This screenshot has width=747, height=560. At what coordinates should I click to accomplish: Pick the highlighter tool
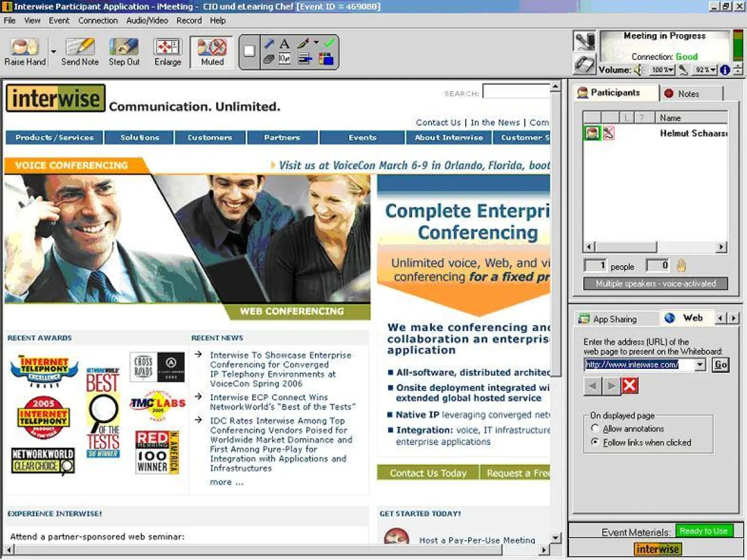[303, 44]
